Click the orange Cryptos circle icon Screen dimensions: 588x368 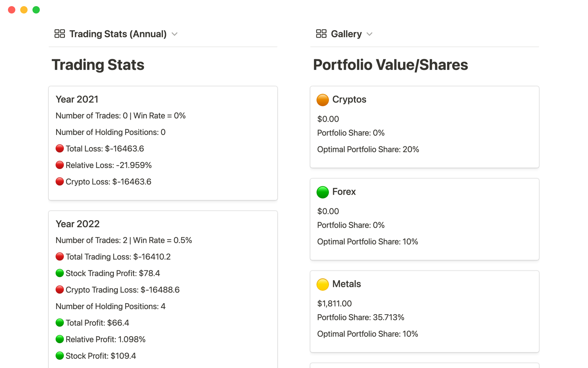pos(322,100)
